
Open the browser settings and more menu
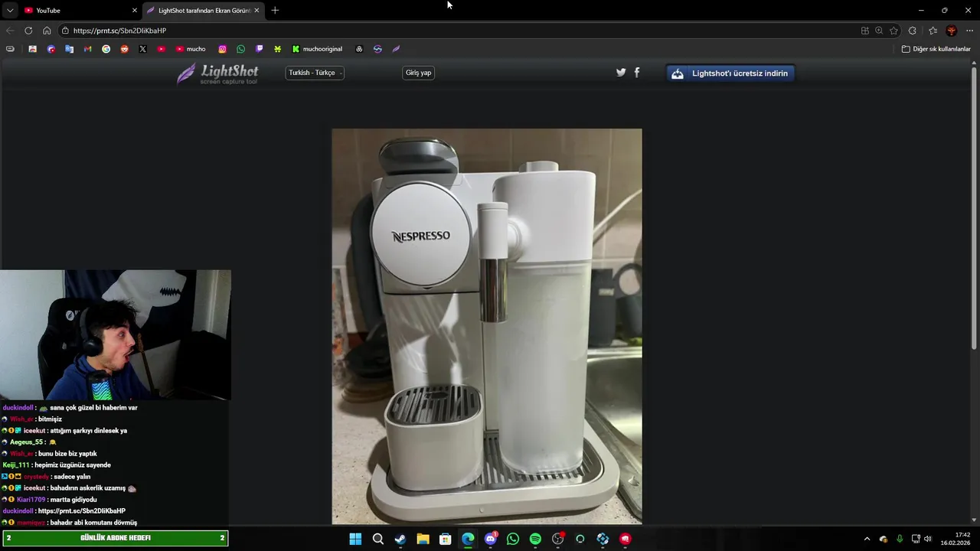pos(969,31)
